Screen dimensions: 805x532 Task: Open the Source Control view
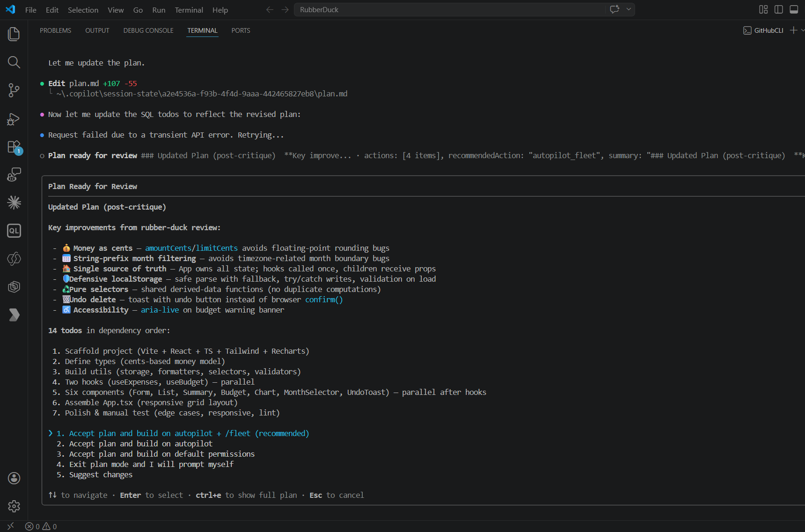point(14,90)
